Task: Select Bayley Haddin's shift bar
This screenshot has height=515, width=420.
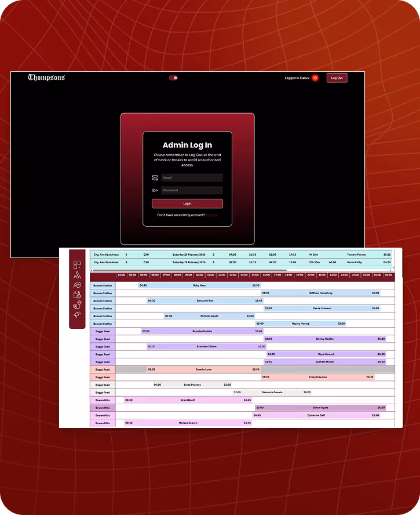Action: (x=325, y=339)
